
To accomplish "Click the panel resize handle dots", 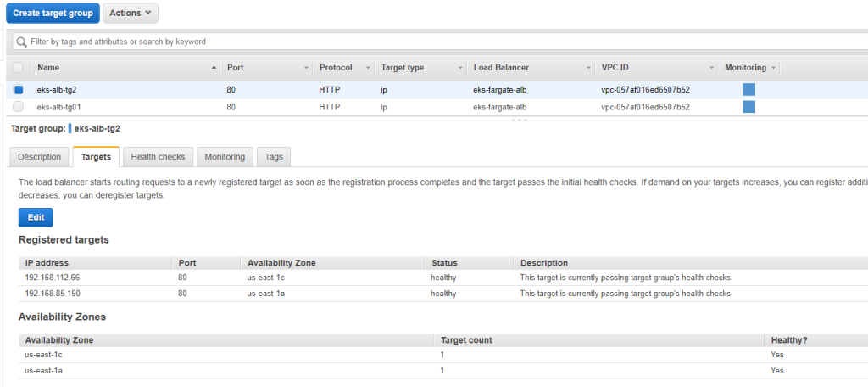I will [520, 120].
